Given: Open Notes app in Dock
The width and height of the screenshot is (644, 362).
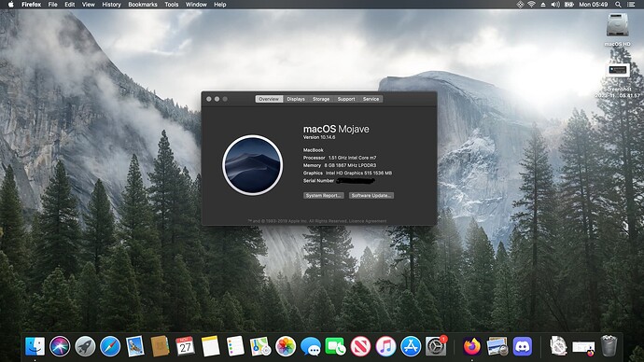Looking at the screenshot, I should (210, 346).
